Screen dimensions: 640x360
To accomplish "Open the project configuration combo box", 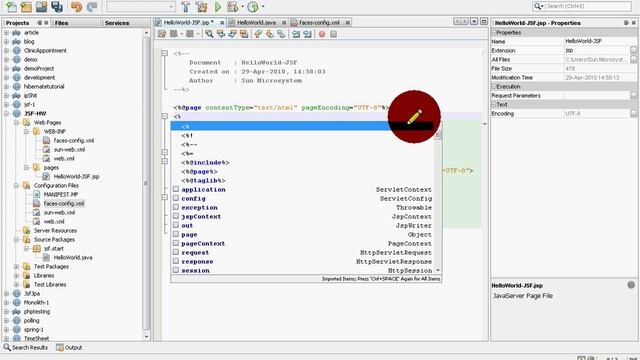I will click(141, 7).
